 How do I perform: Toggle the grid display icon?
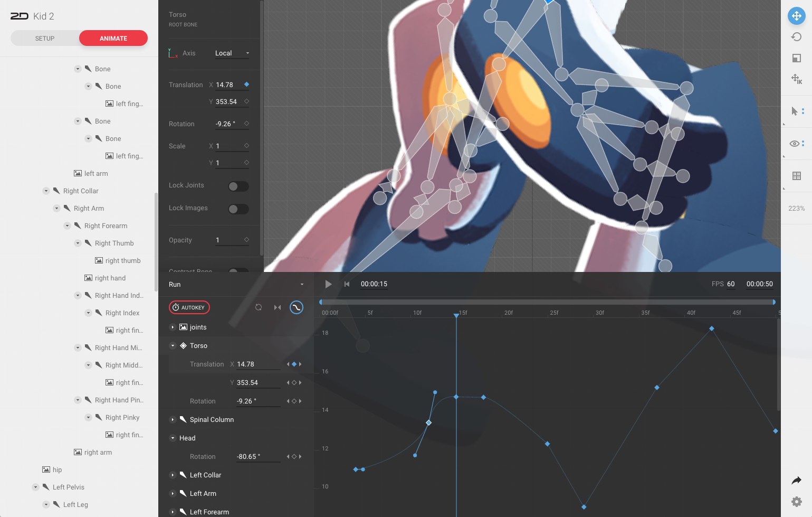coord(796,175)
